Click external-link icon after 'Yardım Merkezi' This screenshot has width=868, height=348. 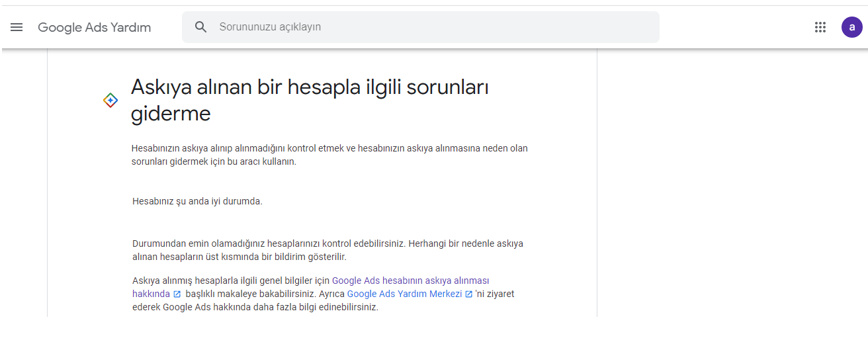click(x=469, y=294)
